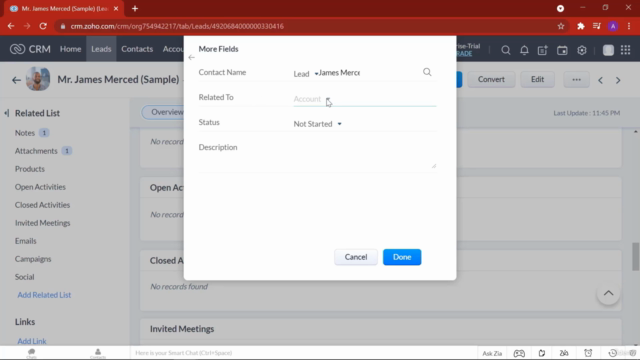This screenshot has height=360, width=640.
Task: Click the Convert button
Action: pos(491,80)
